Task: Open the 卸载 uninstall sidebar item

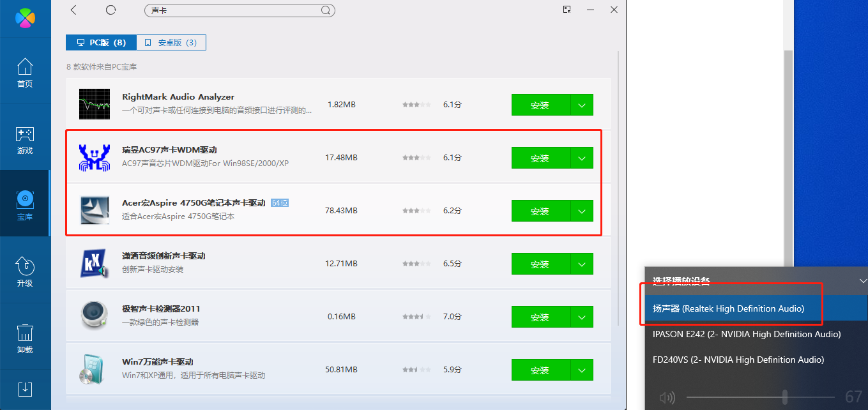Action: click(x=25, y=338)
